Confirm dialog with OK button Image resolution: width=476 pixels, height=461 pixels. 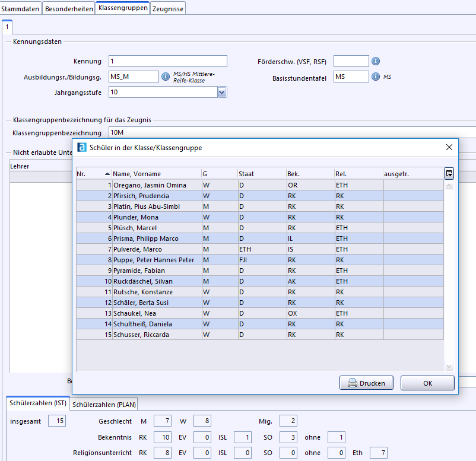coord(427,383)
